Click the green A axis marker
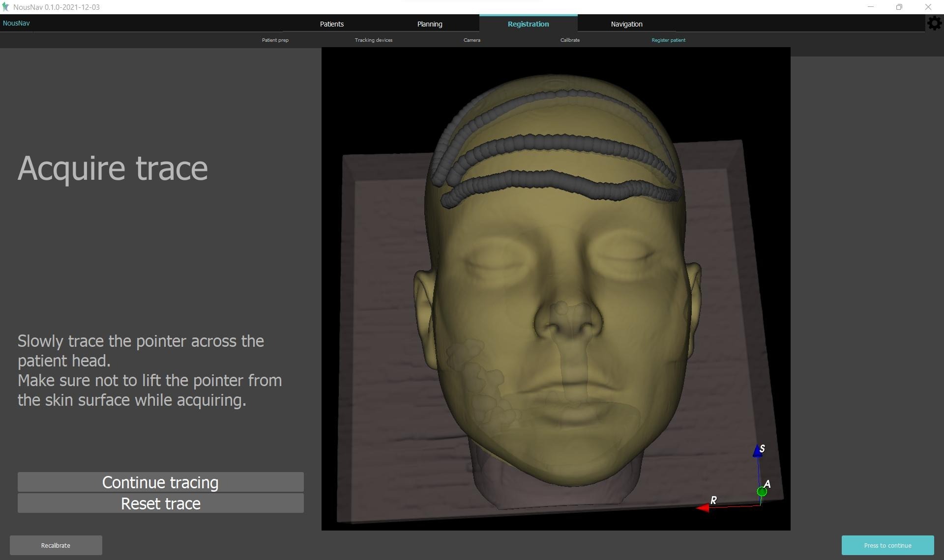 click(x=762, y=491)
